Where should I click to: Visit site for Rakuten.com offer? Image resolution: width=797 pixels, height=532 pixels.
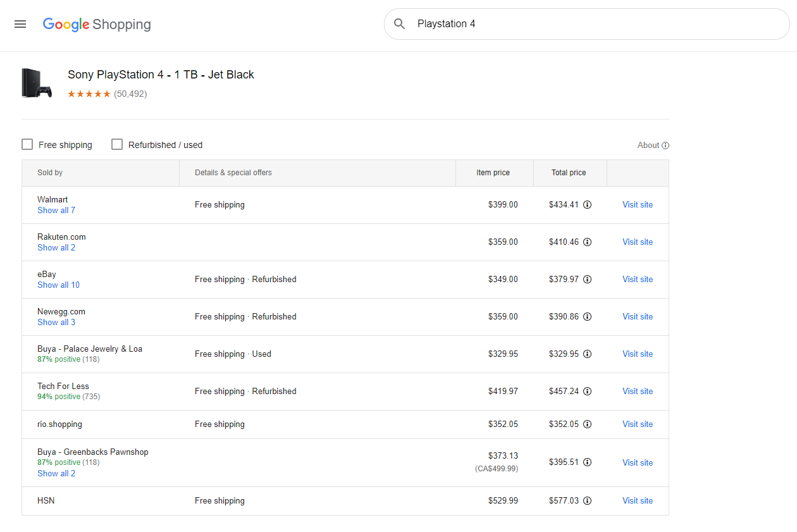pos(637,242)
